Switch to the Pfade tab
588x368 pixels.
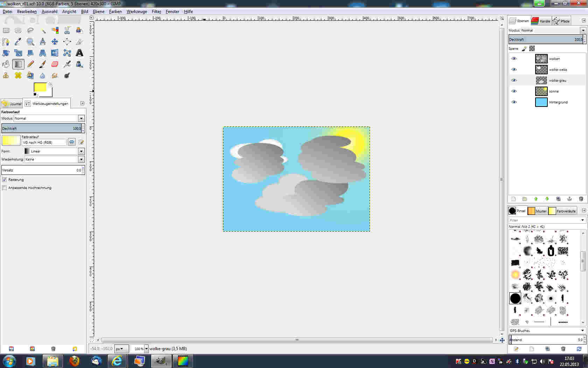[561, 21]
